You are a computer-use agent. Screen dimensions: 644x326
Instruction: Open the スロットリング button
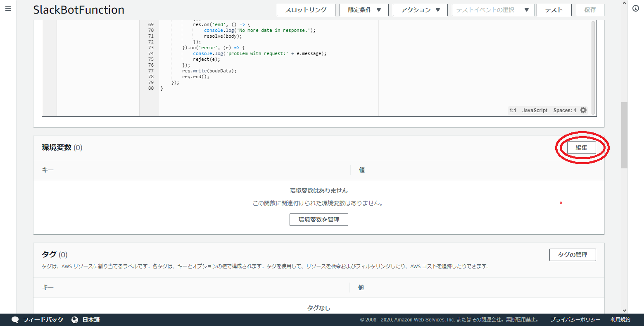[x=306, y=10]
